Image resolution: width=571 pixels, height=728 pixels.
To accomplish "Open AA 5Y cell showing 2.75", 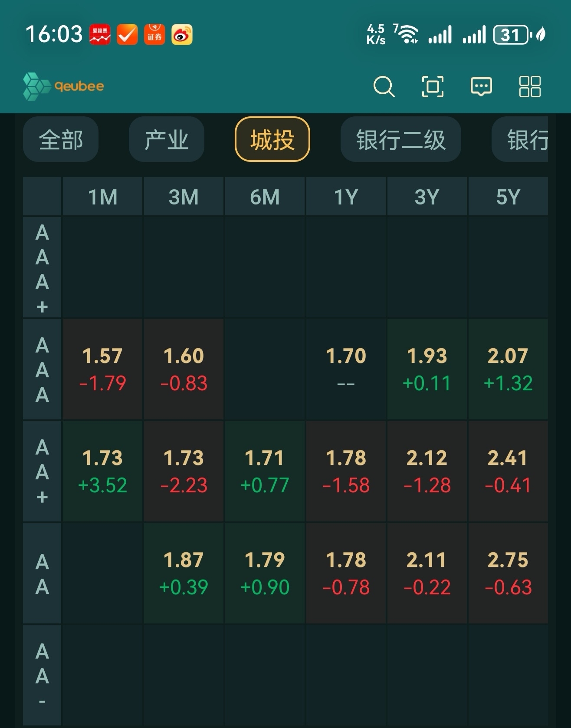I will pyautogui.click(x=508, y=573).
